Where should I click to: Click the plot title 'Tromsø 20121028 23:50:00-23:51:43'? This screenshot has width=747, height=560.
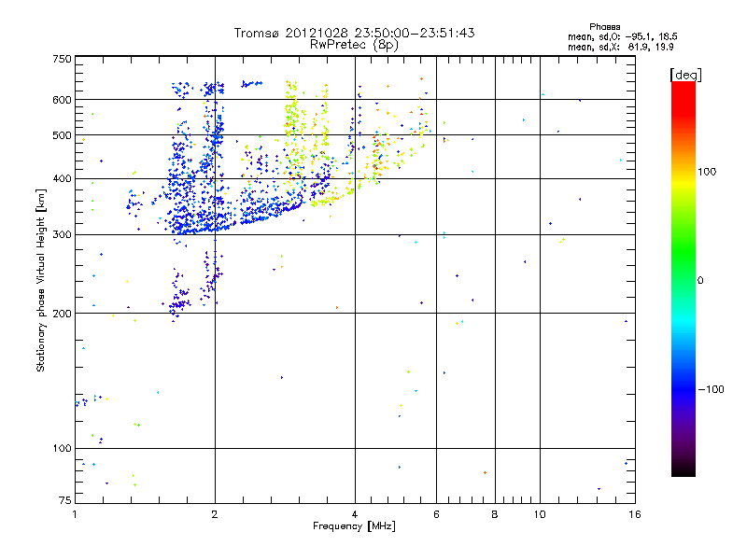click(354, 33)
